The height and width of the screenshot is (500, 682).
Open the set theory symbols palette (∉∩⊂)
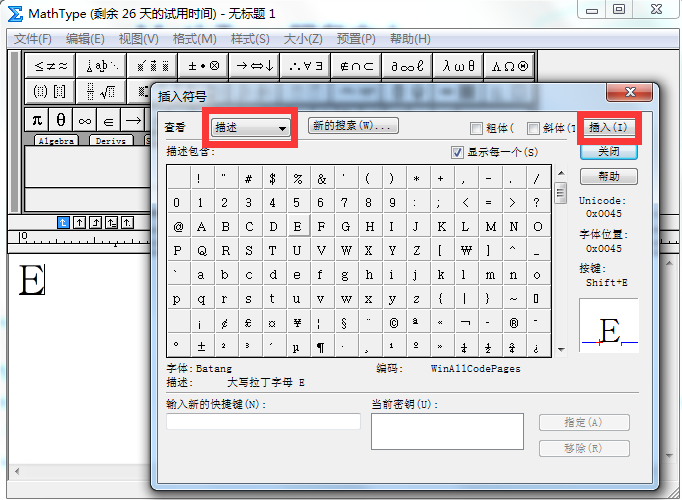(356, 66)
